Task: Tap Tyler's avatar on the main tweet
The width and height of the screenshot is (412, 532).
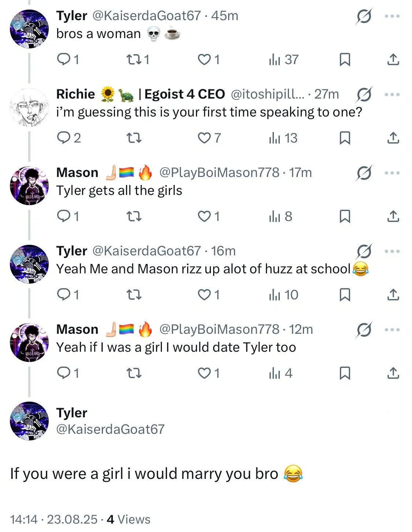Action: (29, 421)
